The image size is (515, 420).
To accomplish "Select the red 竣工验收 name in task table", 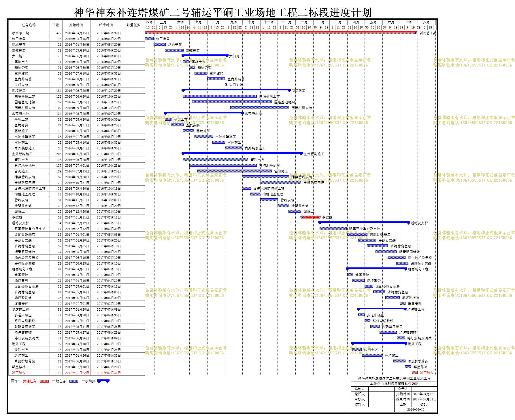I will [x=19, y=373].
